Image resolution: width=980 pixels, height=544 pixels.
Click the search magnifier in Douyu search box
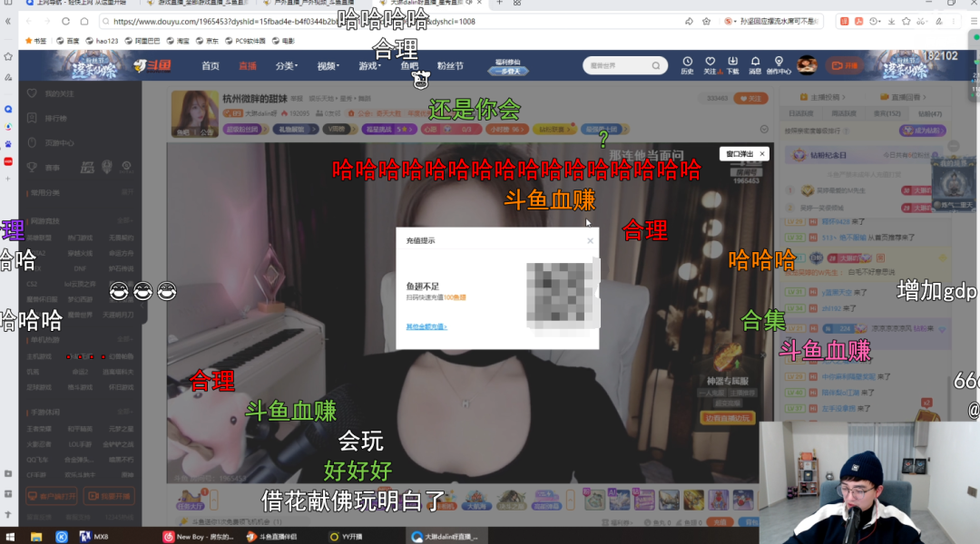click(x=656, y=65)
